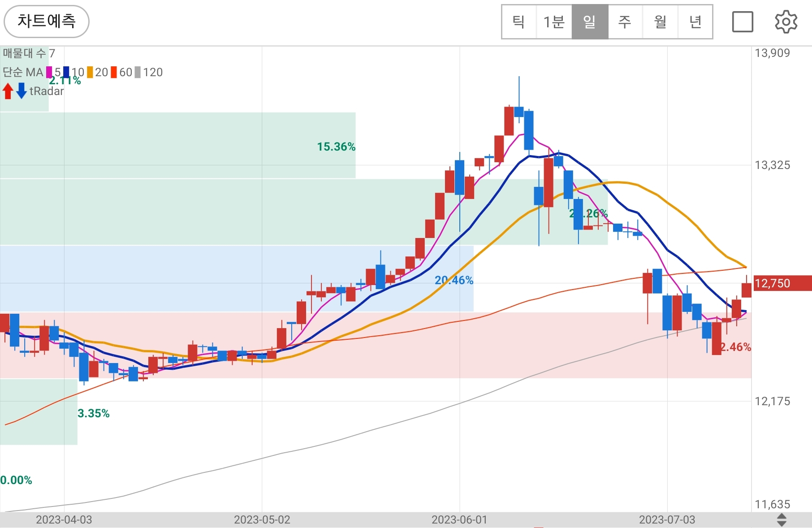Click the 12,175 price axis label
Screen dimensions: 812x528
773,401
